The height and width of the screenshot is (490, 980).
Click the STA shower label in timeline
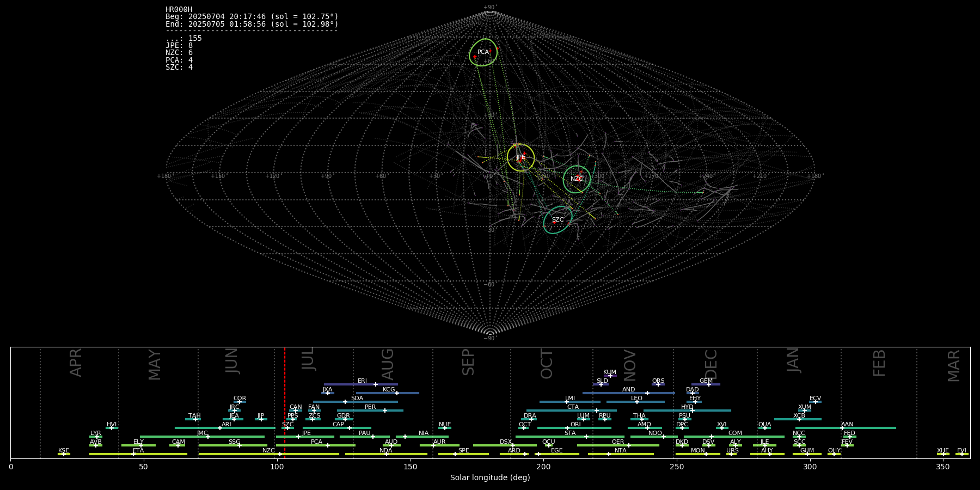570,433
